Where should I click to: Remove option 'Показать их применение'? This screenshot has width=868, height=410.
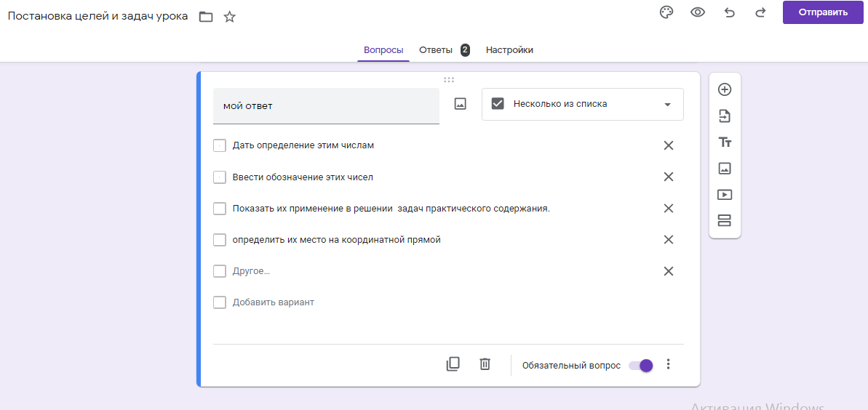pyautogui.click(x=668, y=209)
